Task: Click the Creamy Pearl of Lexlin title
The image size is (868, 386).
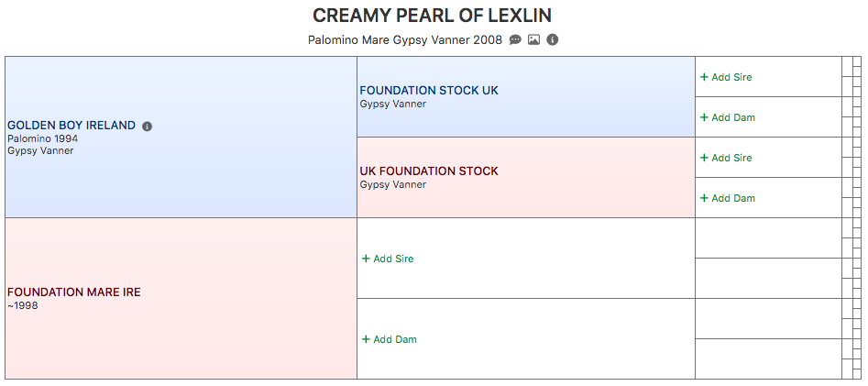Action: coord(433,16)
